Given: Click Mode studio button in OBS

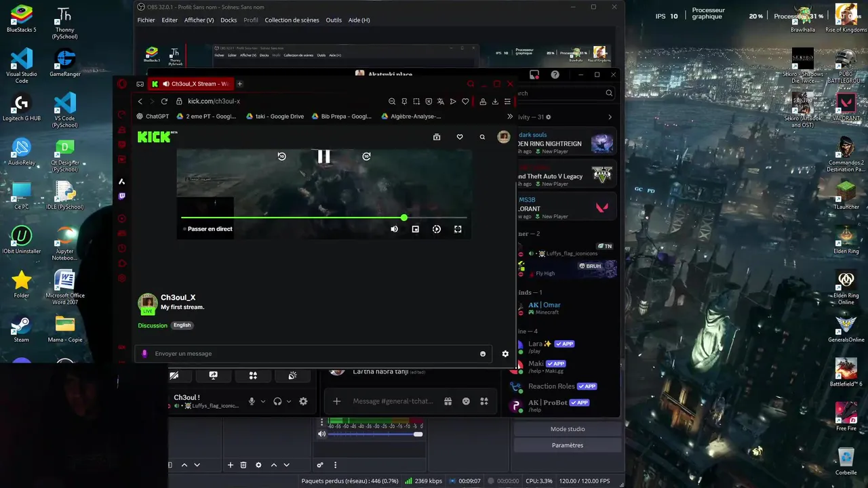Looking at the screenshot, I should [568, 429].
